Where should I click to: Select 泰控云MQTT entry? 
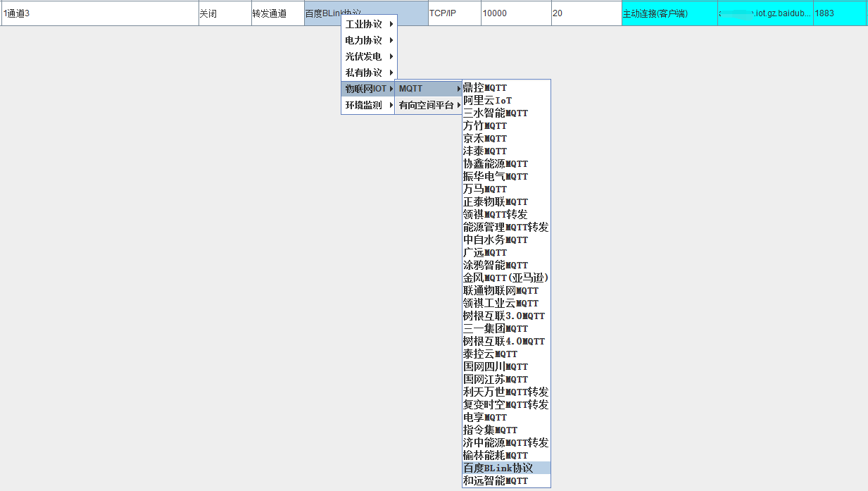coord(506,354)
